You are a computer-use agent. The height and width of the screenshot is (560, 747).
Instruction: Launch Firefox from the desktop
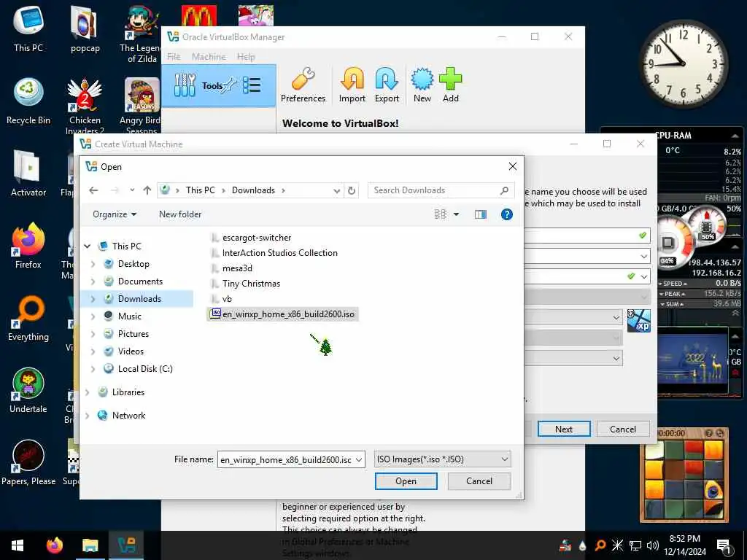point(28,245)
